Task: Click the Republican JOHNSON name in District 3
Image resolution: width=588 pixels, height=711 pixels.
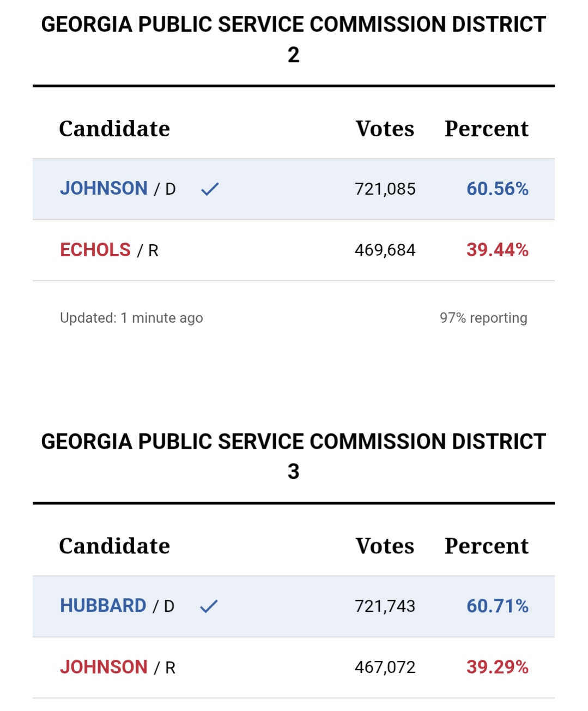Action: 104,667
